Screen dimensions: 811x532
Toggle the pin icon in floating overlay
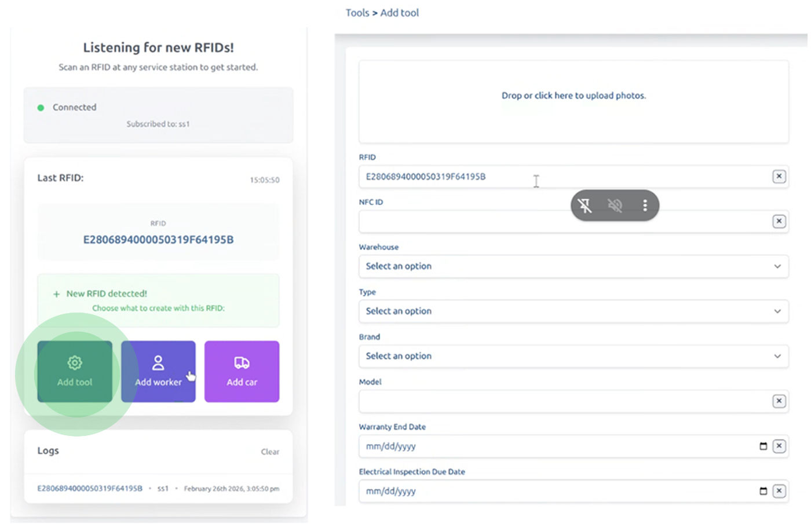click(x=584, y=206)
